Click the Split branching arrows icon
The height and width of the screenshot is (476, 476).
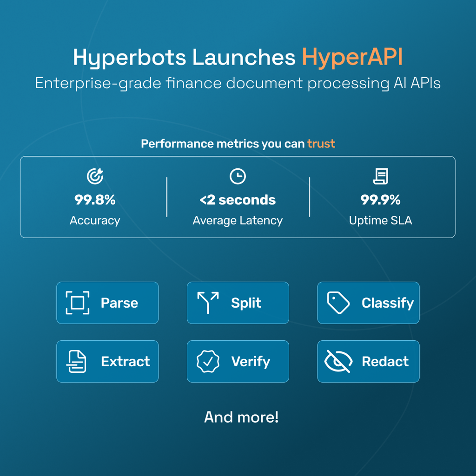tap(208, 303)
